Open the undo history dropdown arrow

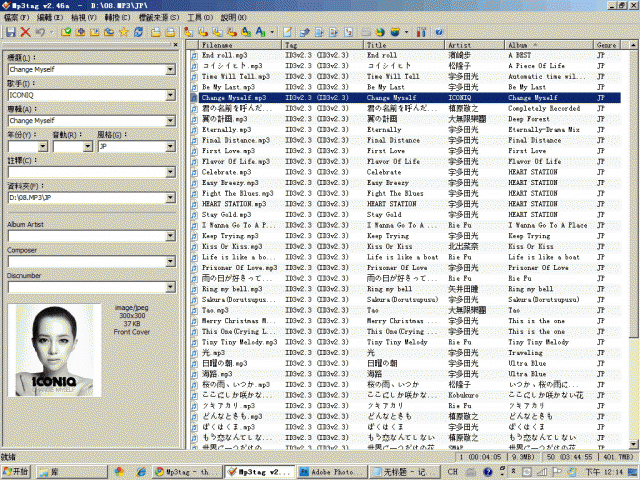pyautogui.click(x=51, y=32)
